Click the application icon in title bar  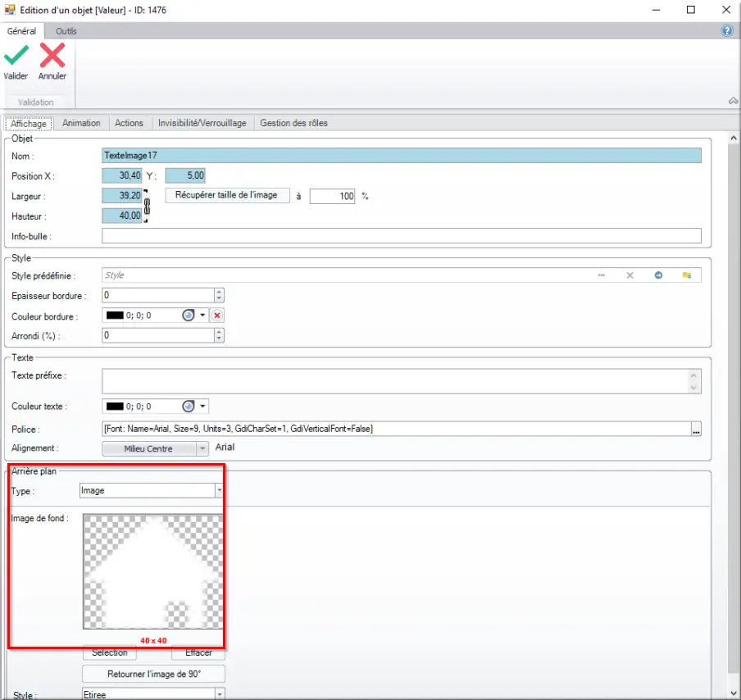coord(10,10)
